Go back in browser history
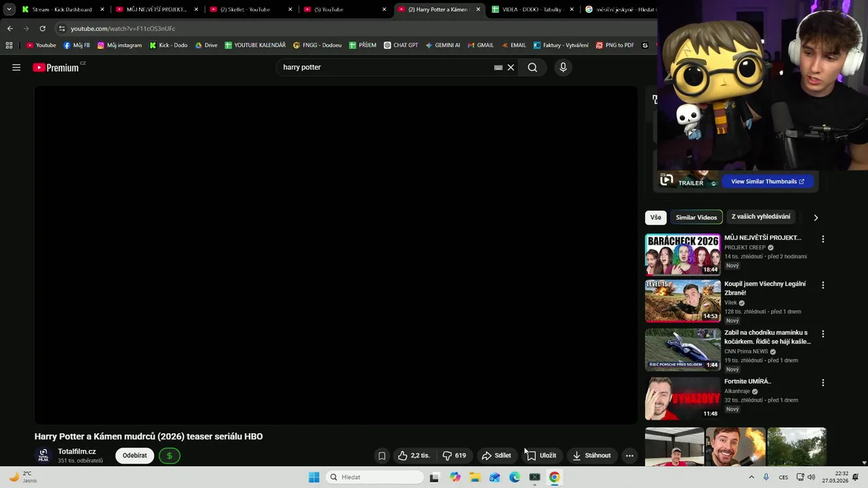The image size is (868, 488). pyautogui.click(x=9, y=28)
